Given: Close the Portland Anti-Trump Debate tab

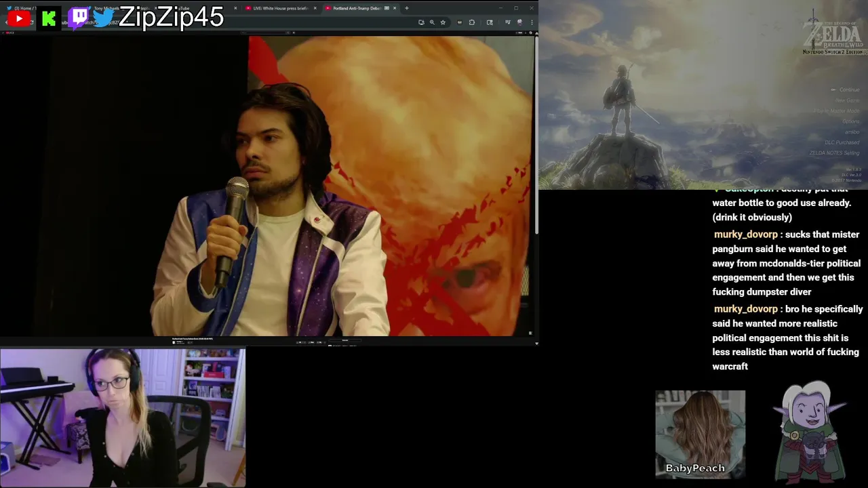Looking at the screenshot, I should tap(395, 8).
